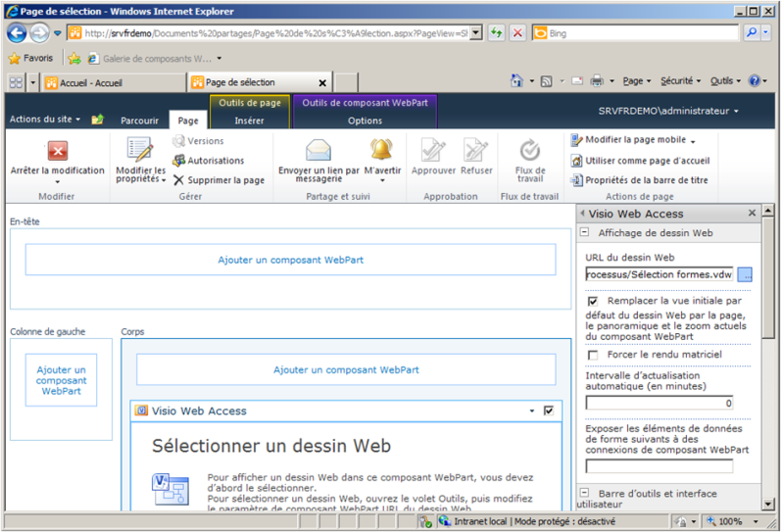Click Ajouter un composant WebPart in Colonne de gauche
784x532 pixels.
point(61,380)
